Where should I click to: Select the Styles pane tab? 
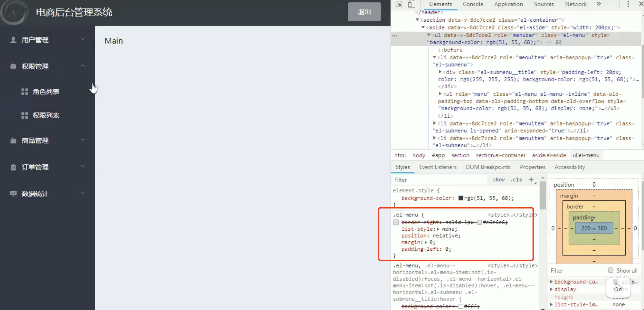(x=403, y=167)
